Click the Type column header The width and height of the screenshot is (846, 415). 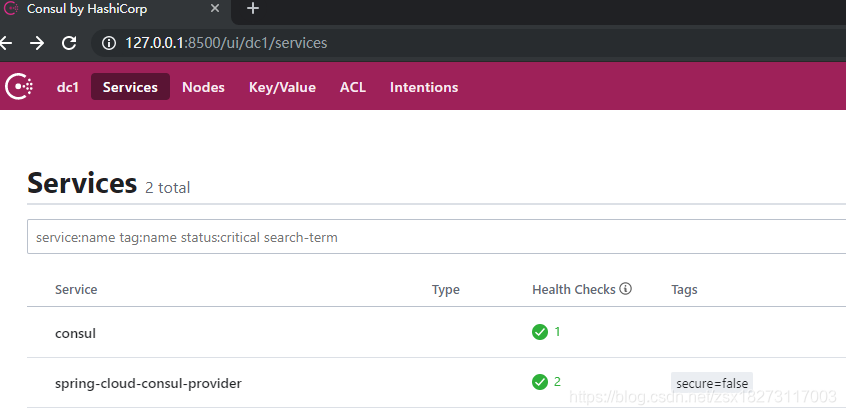[446, 290]
